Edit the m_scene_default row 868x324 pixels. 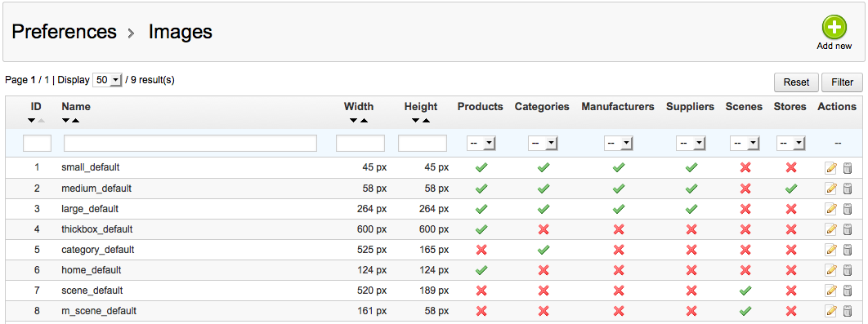coord(830,311)
